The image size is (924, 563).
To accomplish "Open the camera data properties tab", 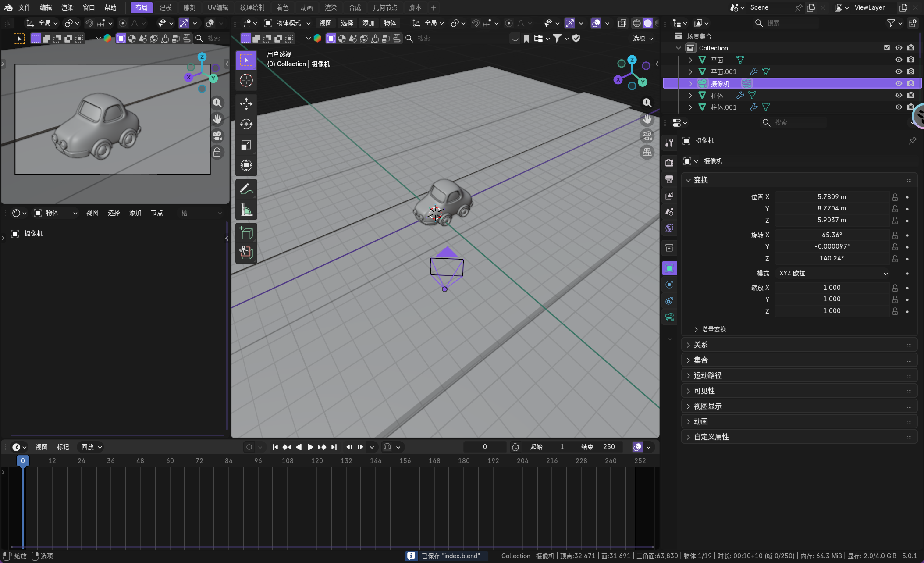I will click(x=669, y=317).
